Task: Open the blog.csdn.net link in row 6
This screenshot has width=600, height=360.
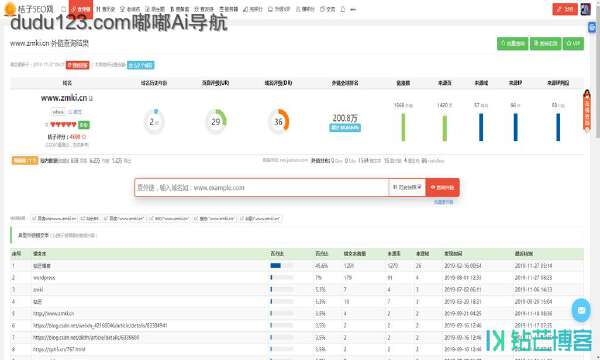Action: click(100, 325)
